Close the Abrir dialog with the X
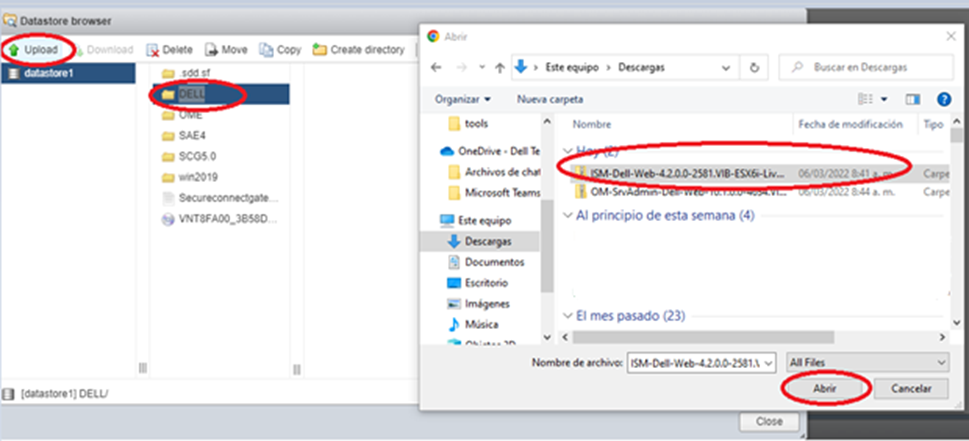The height and width of the screenshot is (441, 969). pyautogui.click(x=952, y=36)
